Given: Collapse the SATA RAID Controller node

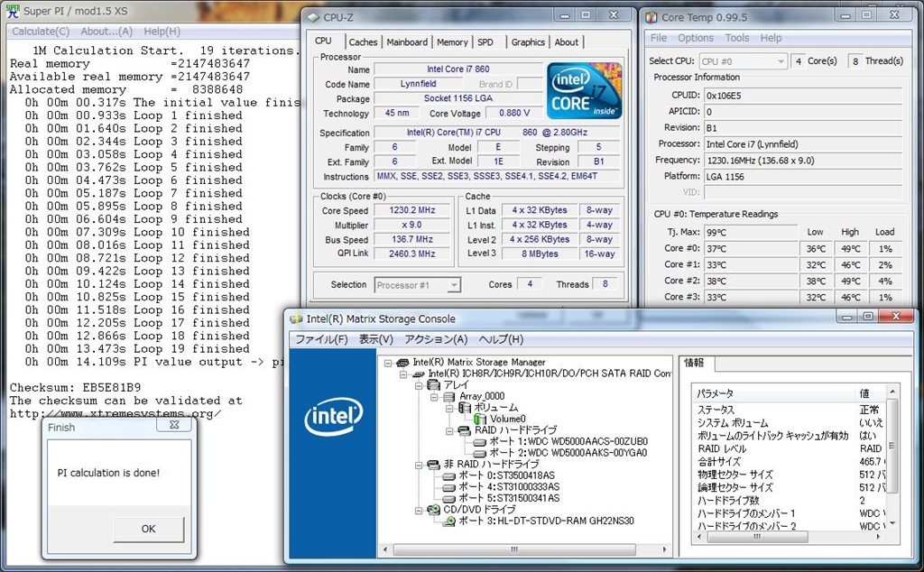Looking at the screenshot, I should pyautogui.click(x=403, y=374).
